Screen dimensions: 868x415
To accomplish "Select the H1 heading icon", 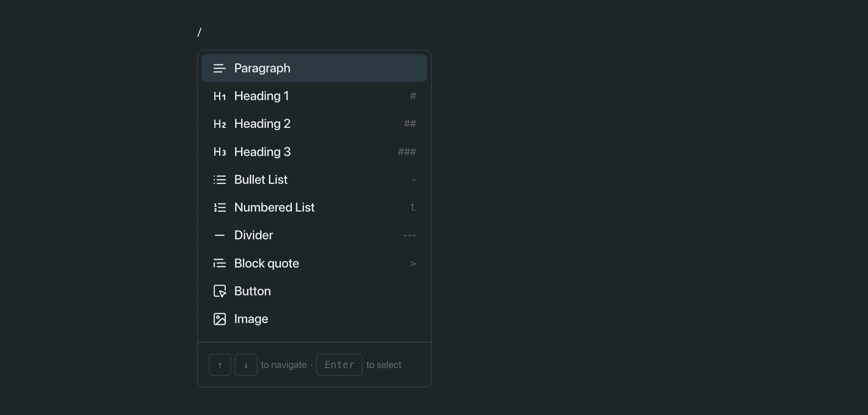I will pyautogui.click(x=220, y=96).
